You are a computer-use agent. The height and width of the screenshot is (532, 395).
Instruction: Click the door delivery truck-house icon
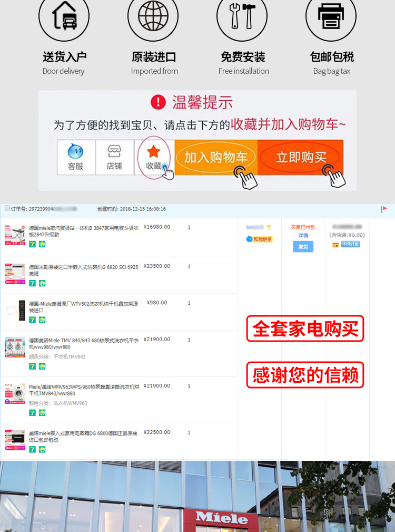[64, 16]
